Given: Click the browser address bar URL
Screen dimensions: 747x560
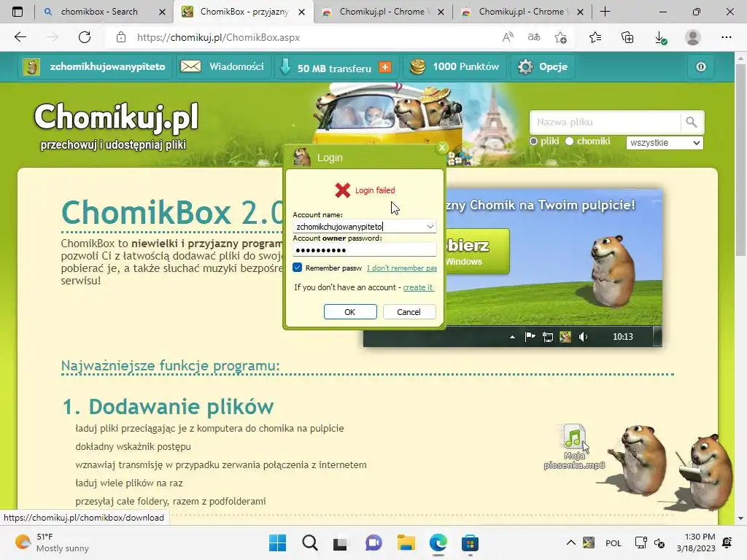Looking at the screenshot, I should (218, 37).
